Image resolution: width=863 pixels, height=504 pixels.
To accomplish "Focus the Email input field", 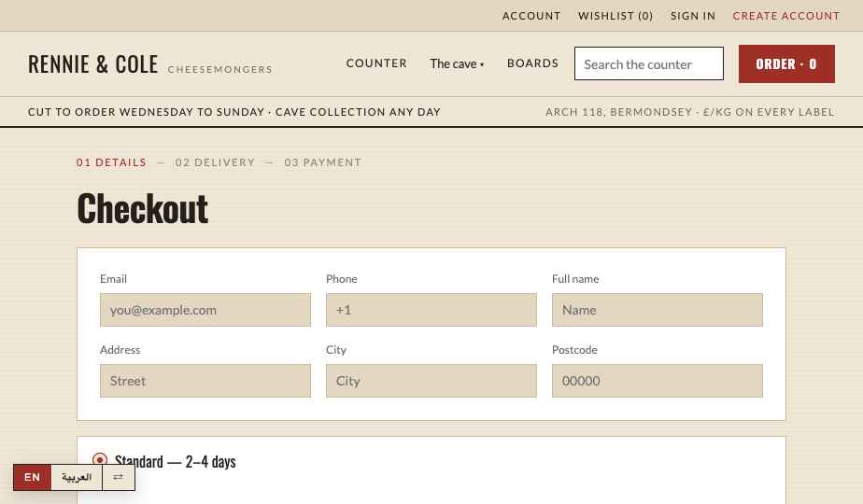I will coord(205,310).
